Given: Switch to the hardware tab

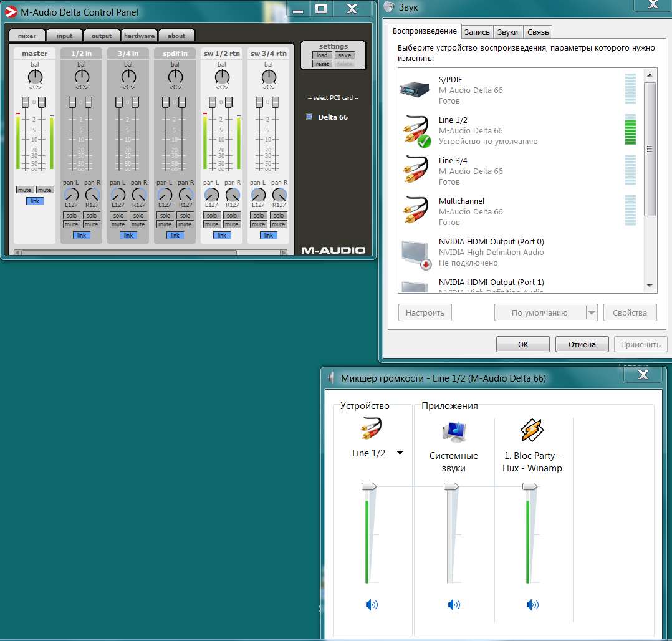Looking at the screenshot, I should [139, 36].
